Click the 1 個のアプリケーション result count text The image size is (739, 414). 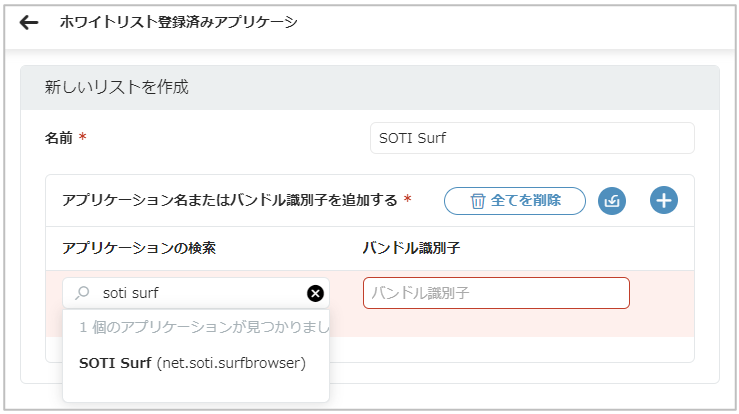204,327
